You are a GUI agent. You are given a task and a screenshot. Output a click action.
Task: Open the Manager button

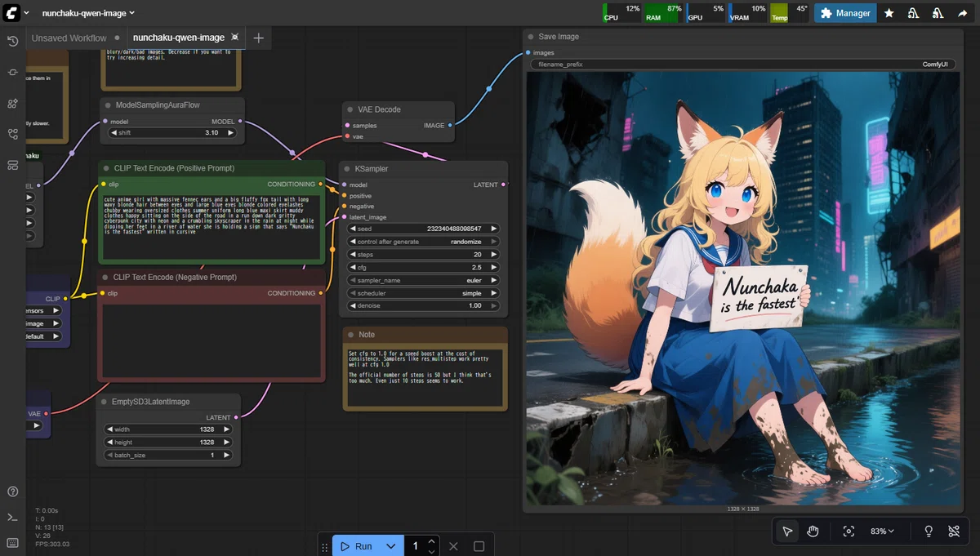tap(845, 13)
